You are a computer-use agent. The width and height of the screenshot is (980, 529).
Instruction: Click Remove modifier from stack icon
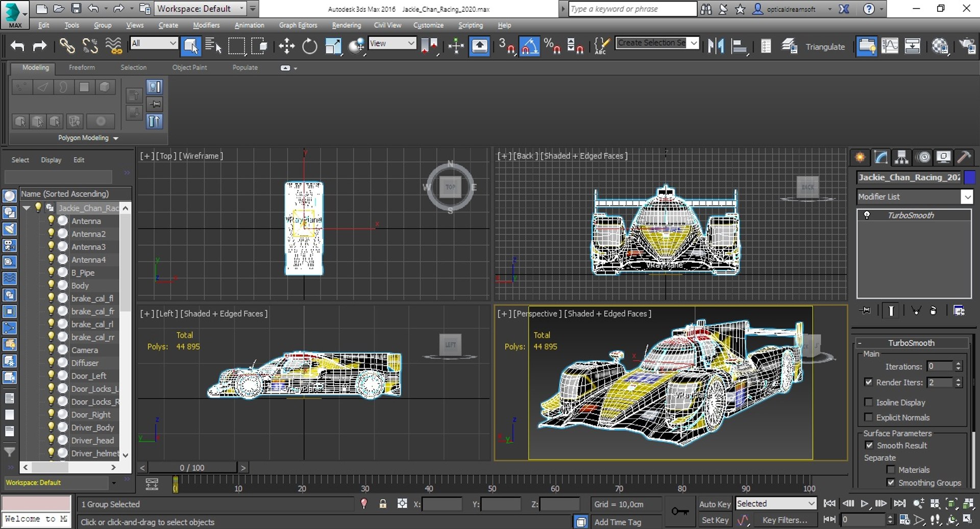pos(933,310)
